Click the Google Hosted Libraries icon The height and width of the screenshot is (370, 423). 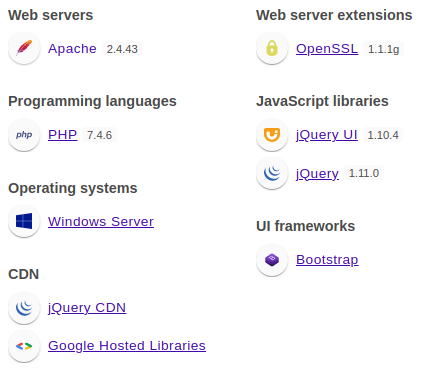coord(24,346)
